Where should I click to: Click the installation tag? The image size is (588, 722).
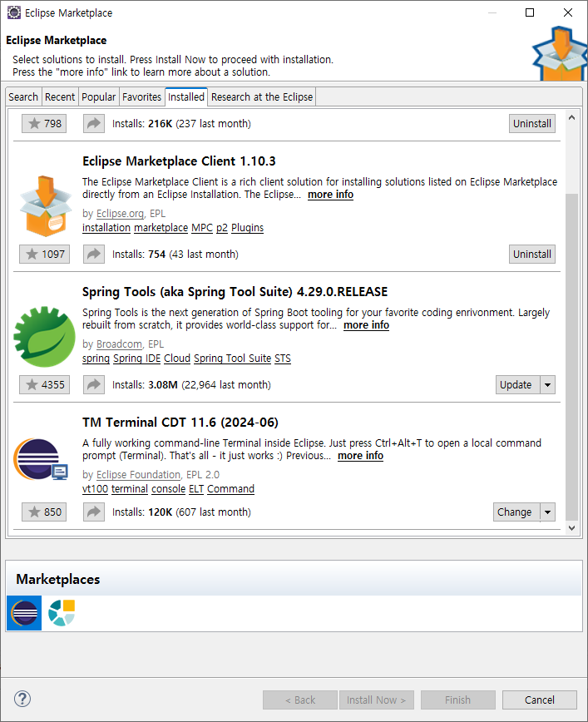tap(106, 228)
